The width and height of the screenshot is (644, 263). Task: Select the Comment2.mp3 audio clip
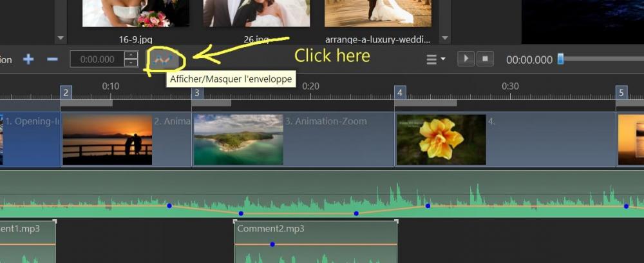[316, 242]
